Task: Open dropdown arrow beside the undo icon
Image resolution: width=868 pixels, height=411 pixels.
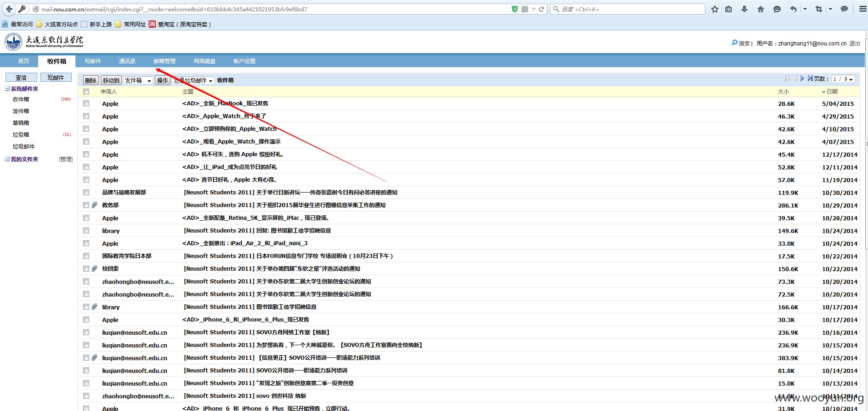Action: tap(805, 9)
